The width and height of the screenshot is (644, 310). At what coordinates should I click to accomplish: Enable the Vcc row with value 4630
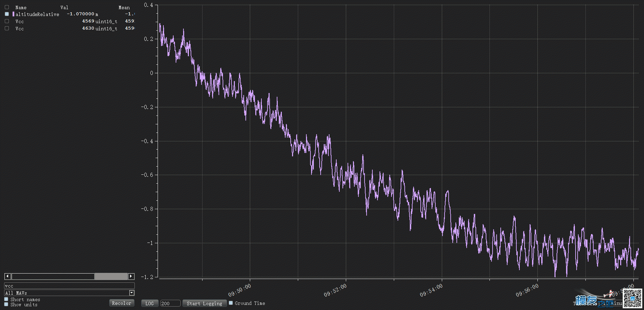[x=7, y=28]
